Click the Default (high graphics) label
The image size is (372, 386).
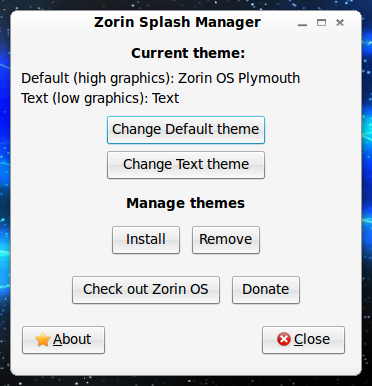pyautogui.click(x=98, y=78)
